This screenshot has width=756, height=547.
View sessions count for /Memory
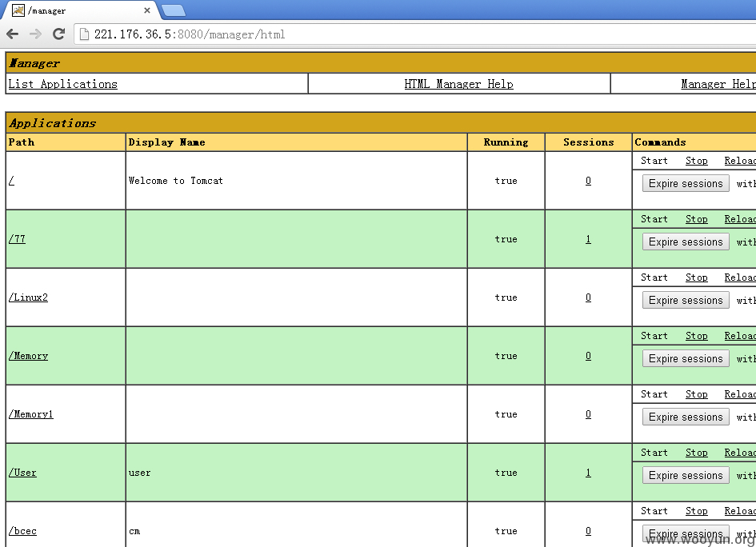click(x=588, y=356)
